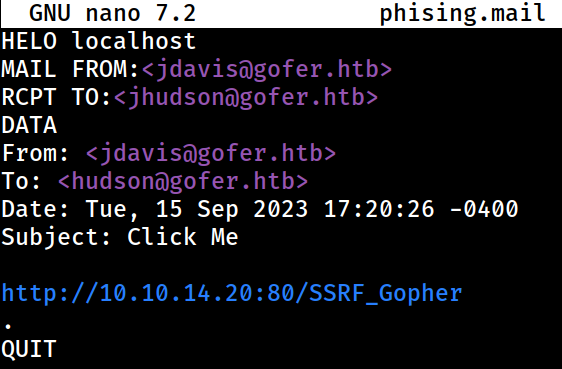Viewport: 562px width, 369px height.
Task: Click the To: header label
Action: 21,181
